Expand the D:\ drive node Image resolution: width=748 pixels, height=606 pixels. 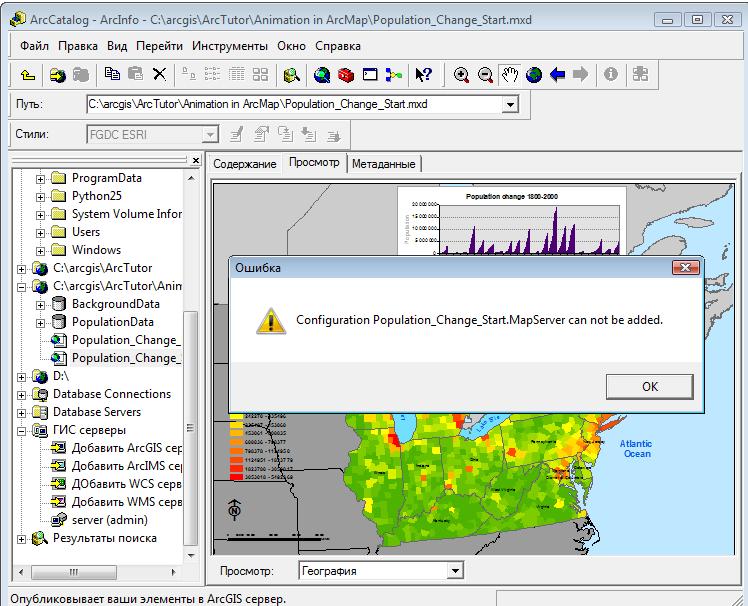(x=21, y=377)
